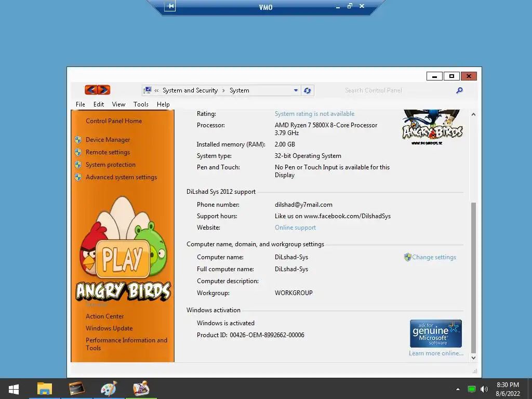Click the System breadcrumb
The width and height of the screenshot is (532, 399).
(x=239, y=90)
